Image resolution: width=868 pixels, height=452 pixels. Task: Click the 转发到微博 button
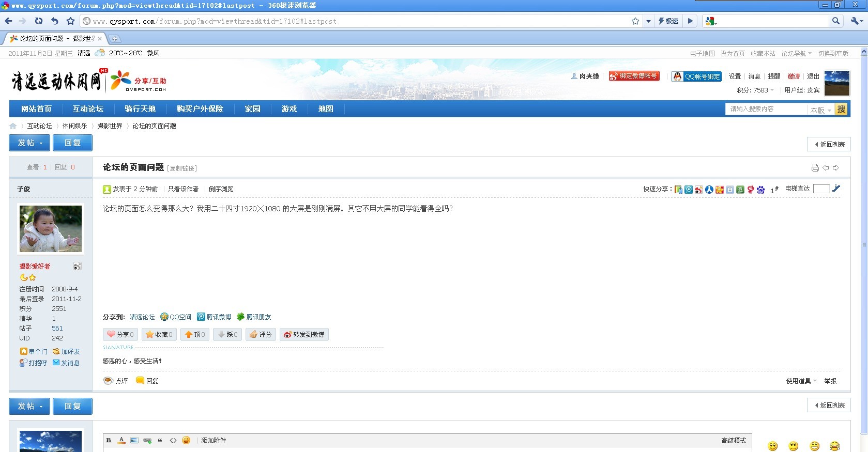coord(304,335)
